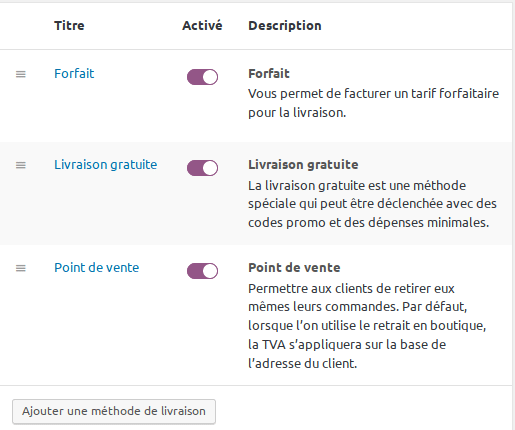Open the Point de vente link
Viewport: 515px width, 430px height.
[x=97, y=267]
